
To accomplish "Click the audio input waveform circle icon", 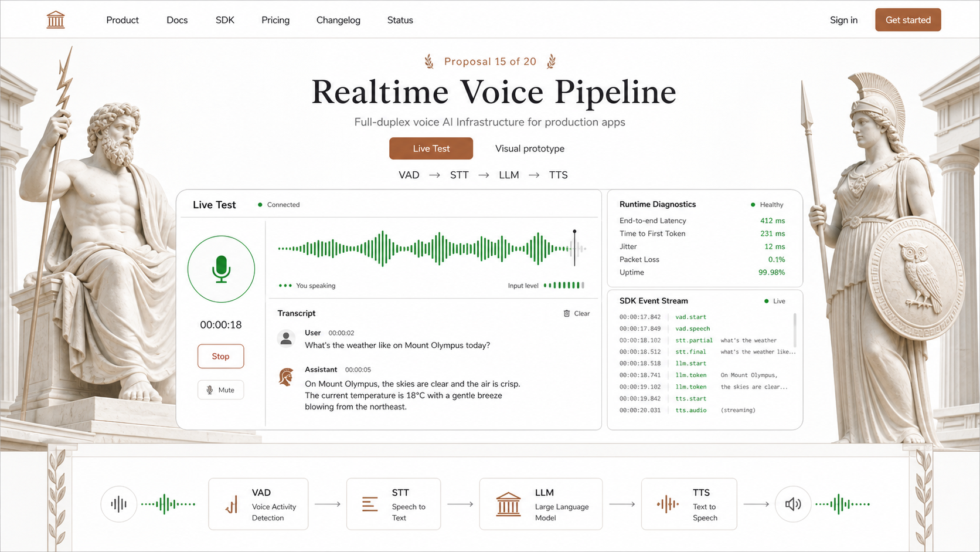I will [x=118, y=504].
